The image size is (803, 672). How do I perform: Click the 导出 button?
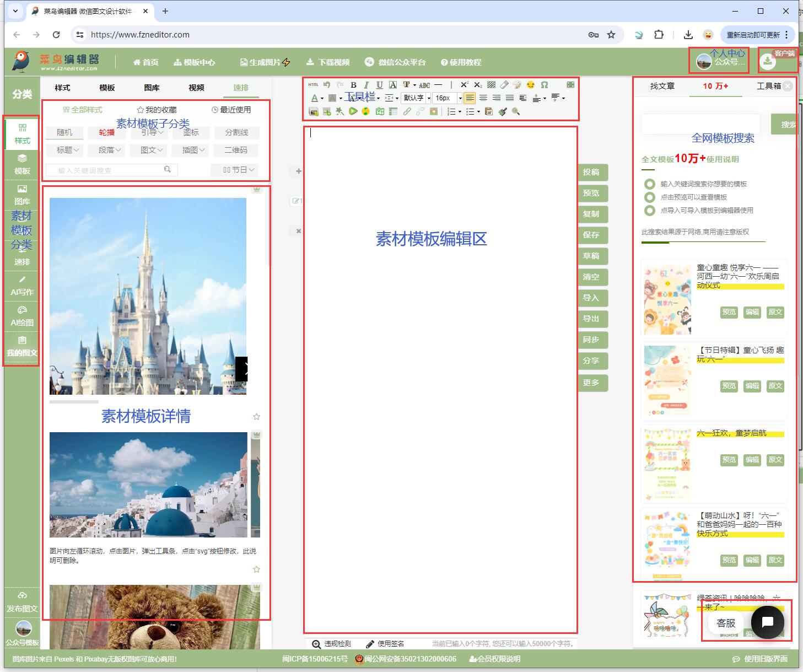[592, 319]
